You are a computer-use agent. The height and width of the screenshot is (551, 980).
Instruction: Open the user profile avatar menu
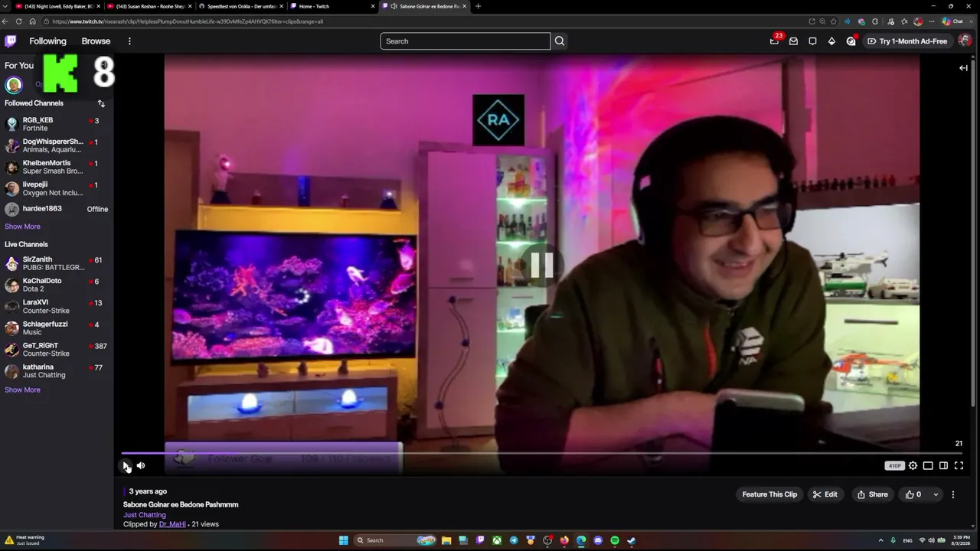point(965,41)
